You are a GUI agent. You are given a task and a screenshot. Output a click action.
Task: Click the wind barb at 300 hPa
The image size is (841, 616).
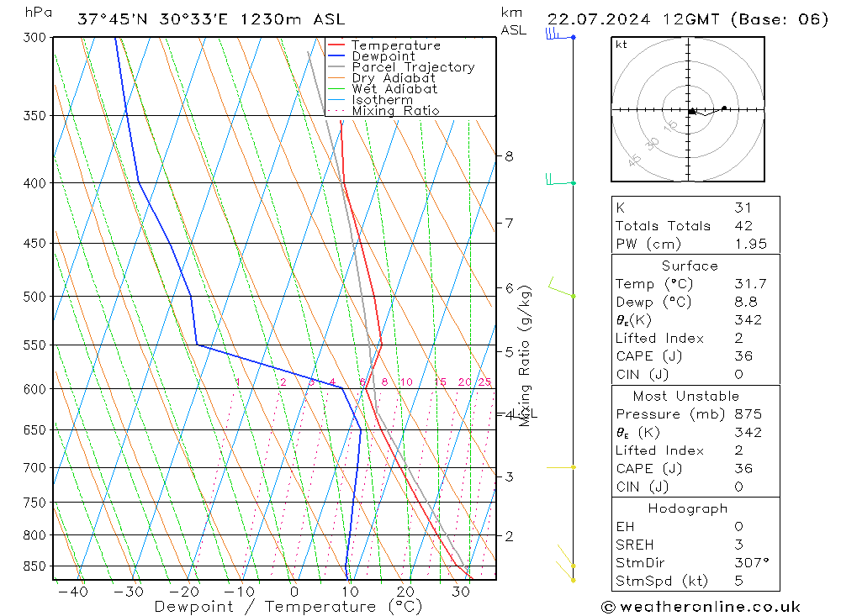click(560, 34)
